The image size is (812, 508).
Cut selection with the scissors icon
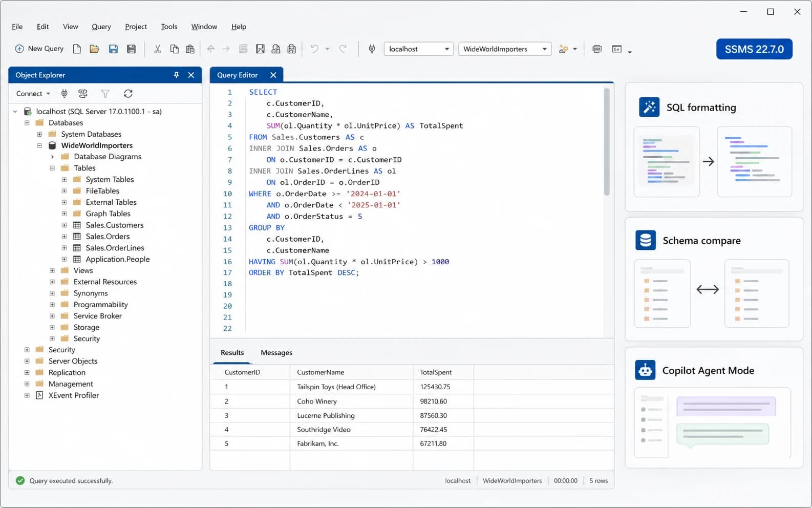157,49
